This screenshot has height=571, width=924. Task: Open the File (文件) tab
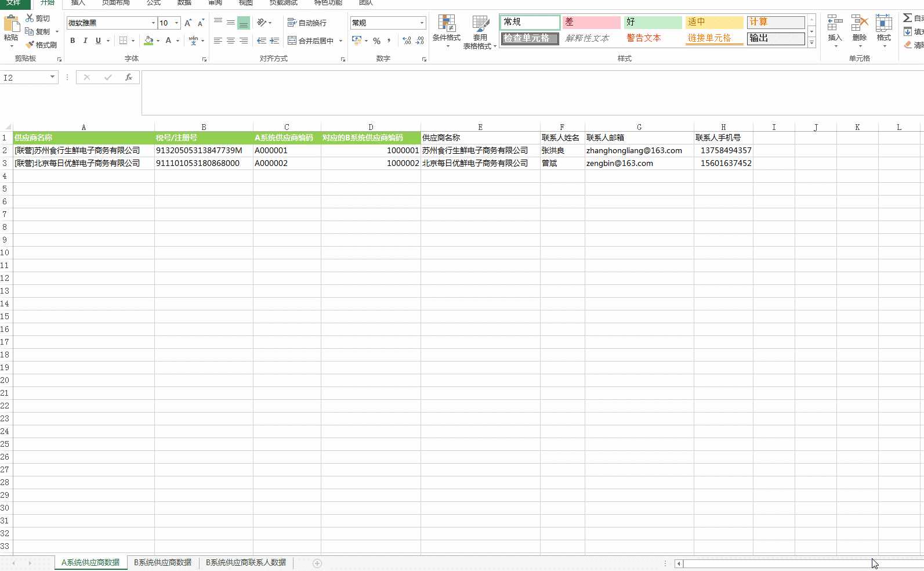(14, 3)
